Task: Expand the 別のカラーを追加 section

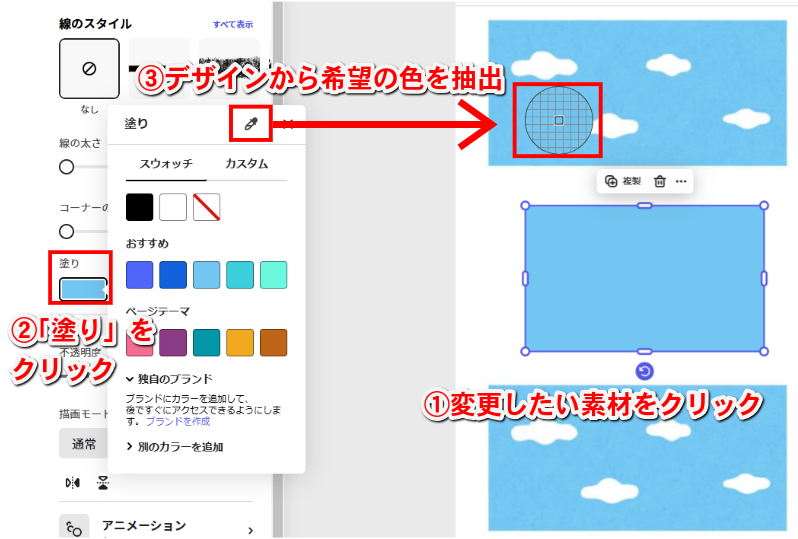Action: (x=130, y=446)
